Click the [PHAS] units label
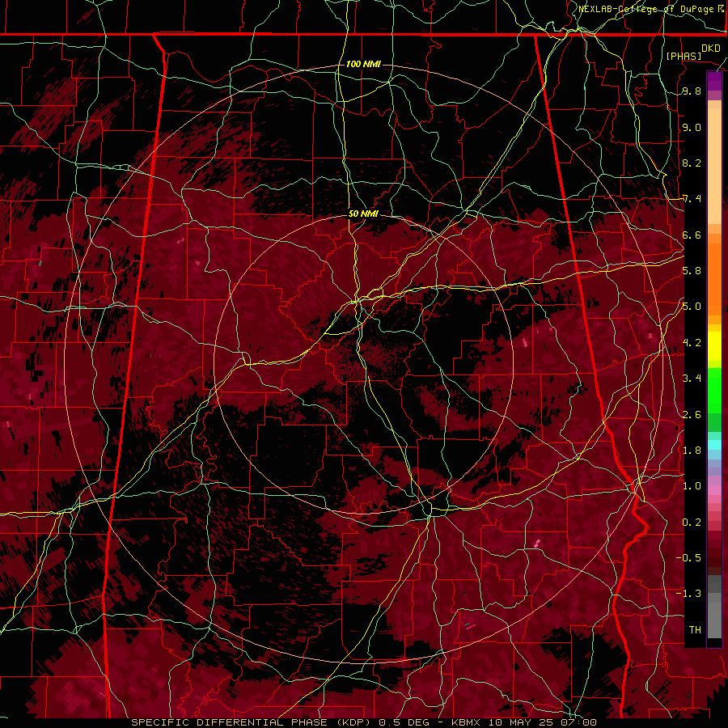The height and width of the screenshot is (728, 728). [684, 56]
